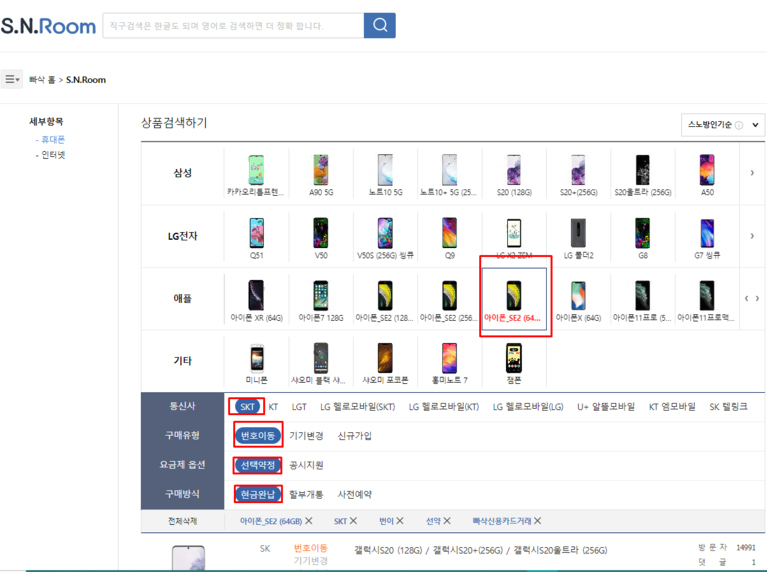
Task: Remove the 선약 filter tag
Action: [447, 521]
